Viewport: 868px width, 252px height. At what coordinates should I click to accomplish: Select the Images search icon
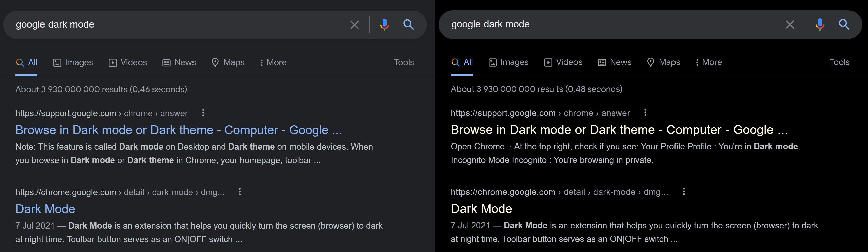pos(58,62)
